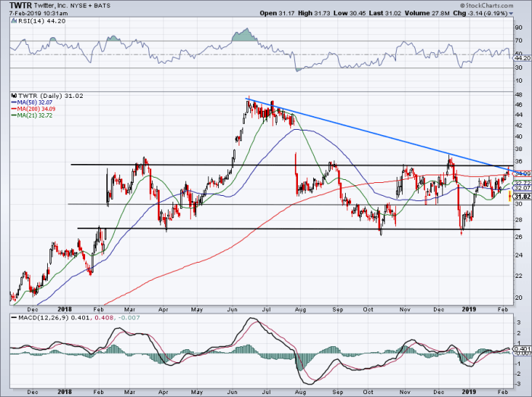The height and width of the screenshot is (397, 532).
Task: Click the 48 price level on the price axis
Action: (x=518, y=95)
